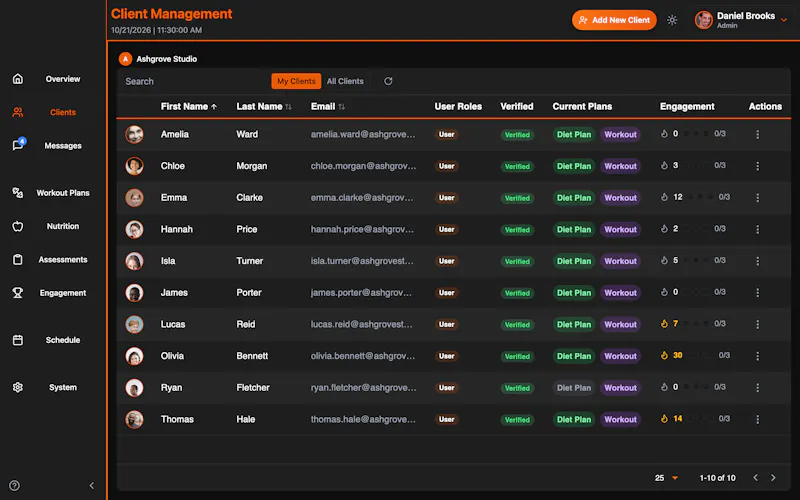
Task: Open actions menu for Amelia Ward
Action: [x=757, y=134]
